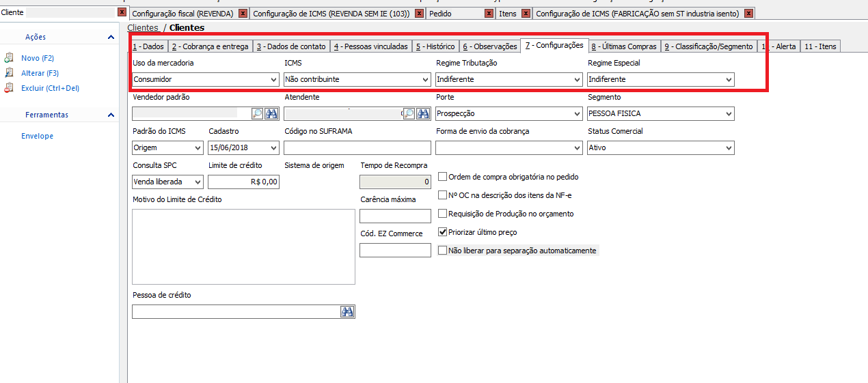Open Regime Especial dropdown
The height and width of the screenshot is (383, 868).
pyautogui.click(x=729, y=80)
